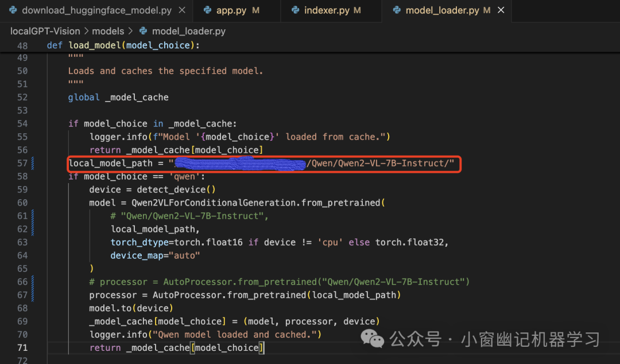Image resolution: width=620 pixels, height=364 pixels.
Task: Click the Python file icon in the breadcrumb
Action: tap(143, 31)
